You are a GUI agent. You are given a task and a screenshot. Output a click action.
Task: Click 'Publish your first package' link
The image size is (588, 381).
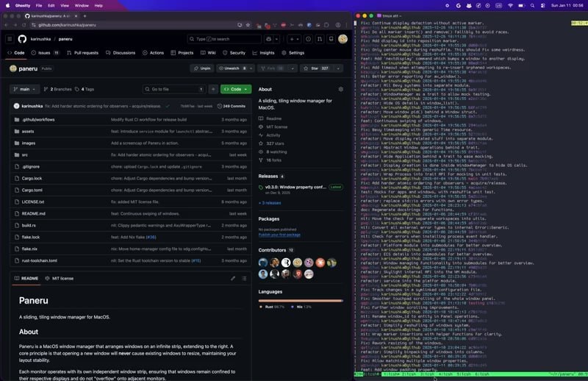[279, 235]
